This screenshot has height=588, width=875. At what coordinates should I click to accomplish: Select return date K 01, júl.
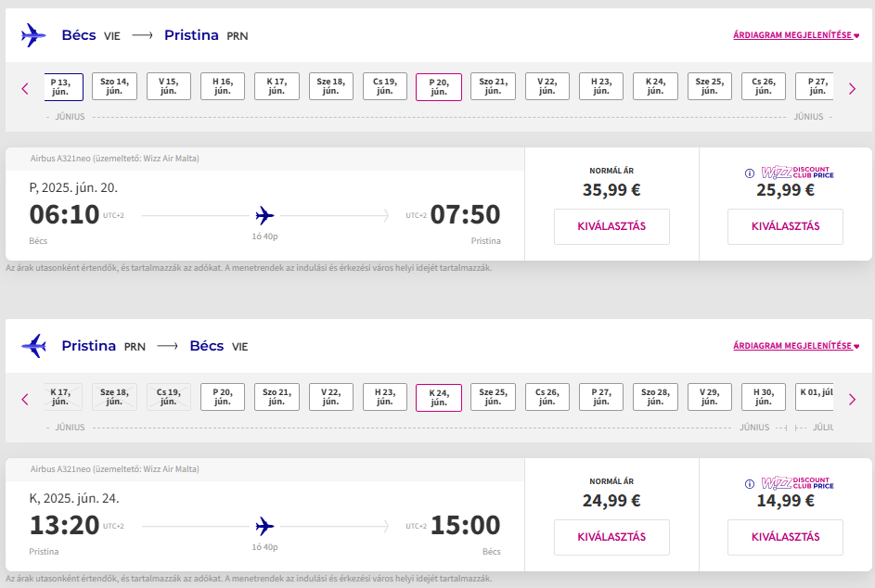(x=814, y=397)
